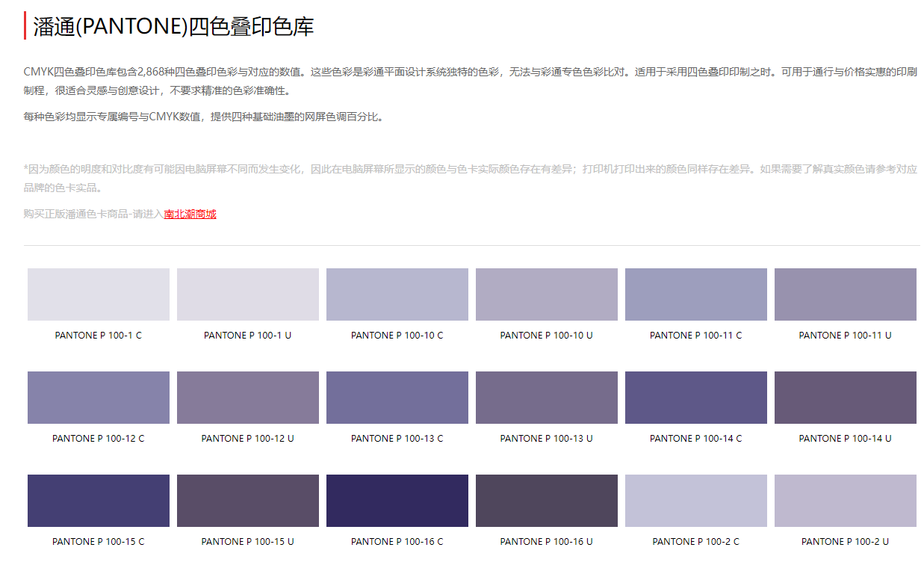Screen dimensions: 924x571
Task: Click the PANTONE P 100-12 U text label
Action: click(x=248, y=439)
